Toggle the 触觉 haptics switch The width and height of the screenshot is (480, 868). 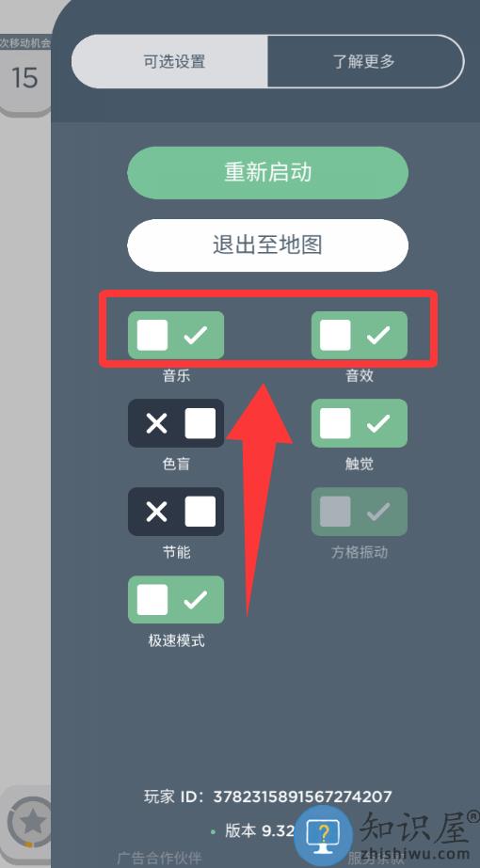pyautogui.click(x=360, y=423)
